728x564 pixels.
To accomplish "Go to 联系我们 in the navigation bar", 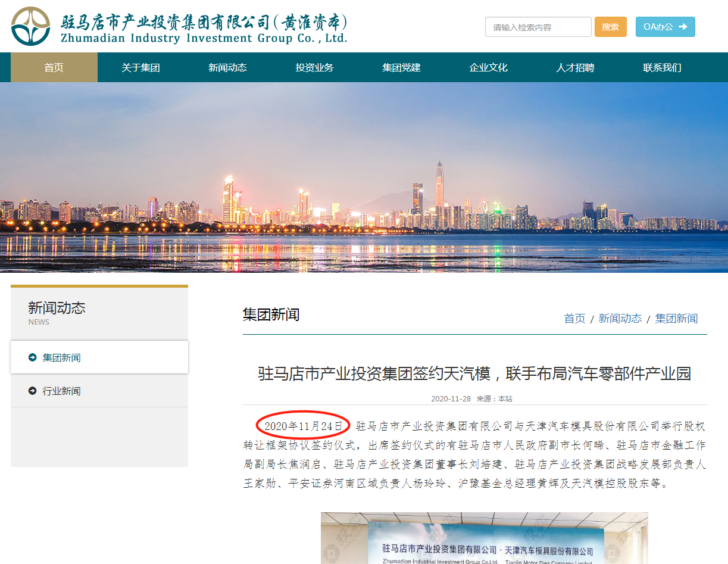I will pos(662,67).
